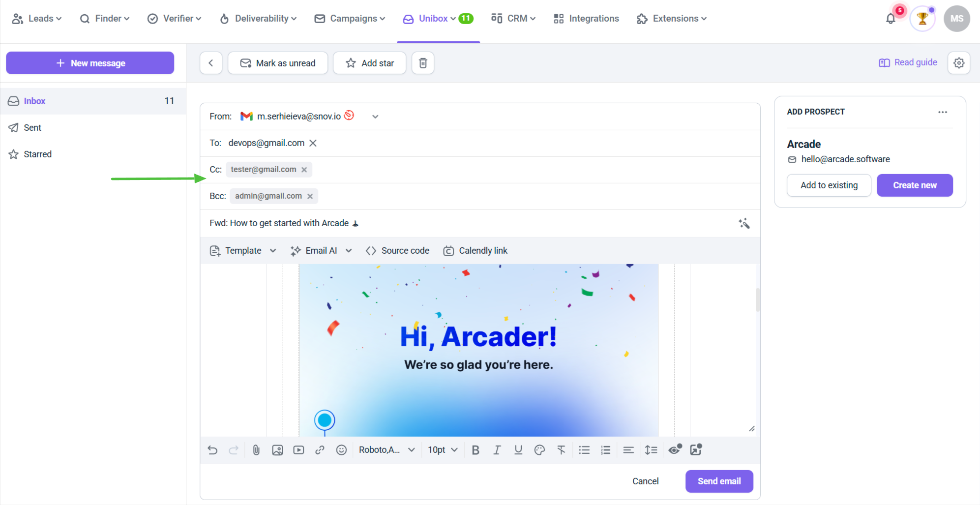
Task: Insert a video using the play icon
Action: [x=298, y=450]
